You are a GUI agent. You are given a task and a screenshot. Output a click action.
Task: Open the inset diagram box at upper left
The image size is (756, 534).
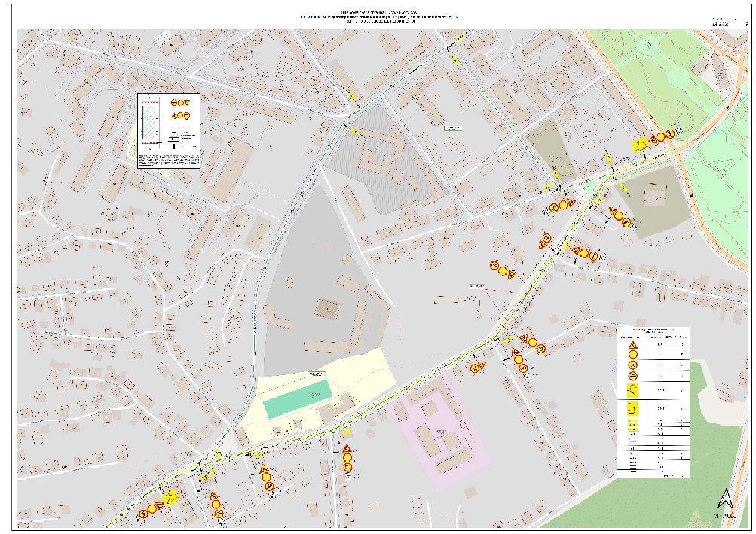tap(169, 130)
